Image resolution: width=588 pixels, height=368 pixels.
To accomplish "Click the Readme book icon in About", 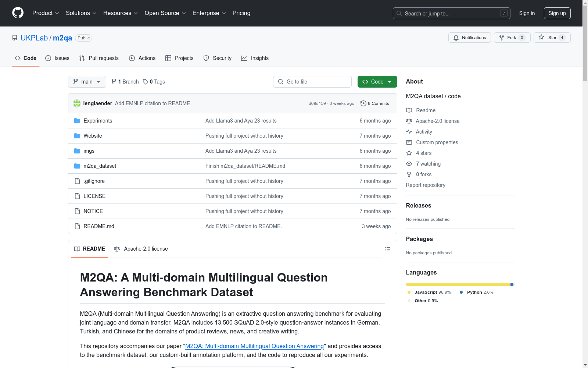I will coord(409,110).
